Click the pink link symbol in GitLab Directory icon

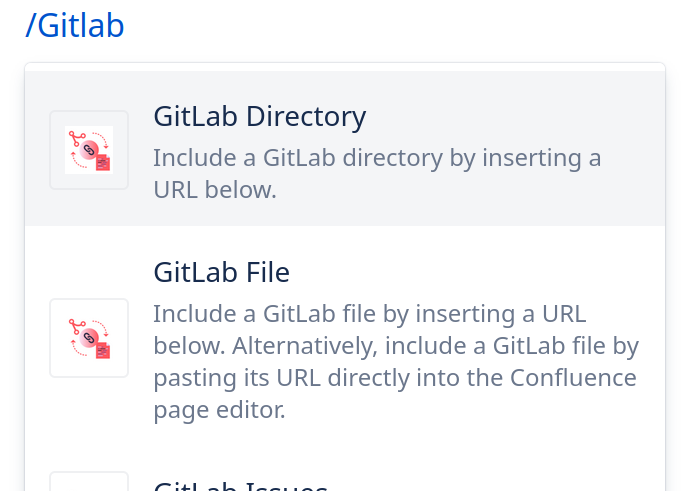(88, 150)
